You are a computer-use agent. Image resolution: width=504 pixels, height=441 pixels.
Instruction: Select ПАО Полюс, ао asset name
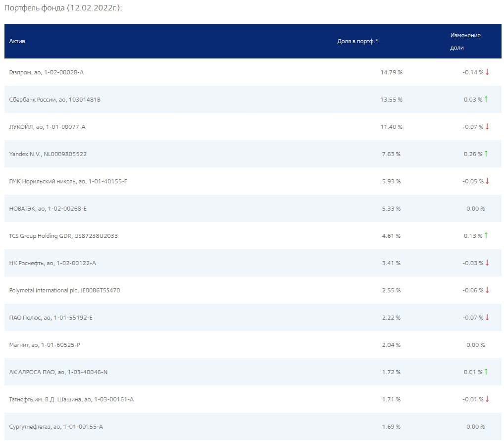(x=51, y=318)
